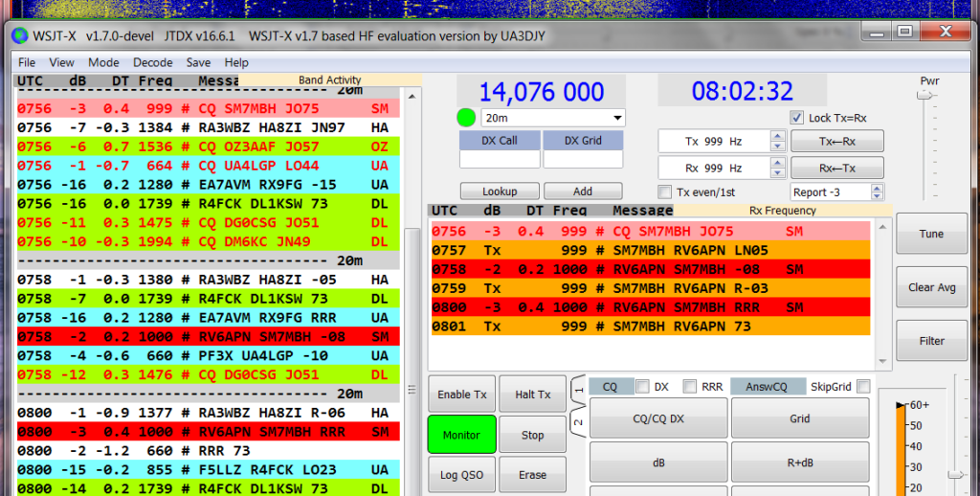Click the Tune button
The height and width of the screenshot is (496, 980).
click(x=931, y=234)
